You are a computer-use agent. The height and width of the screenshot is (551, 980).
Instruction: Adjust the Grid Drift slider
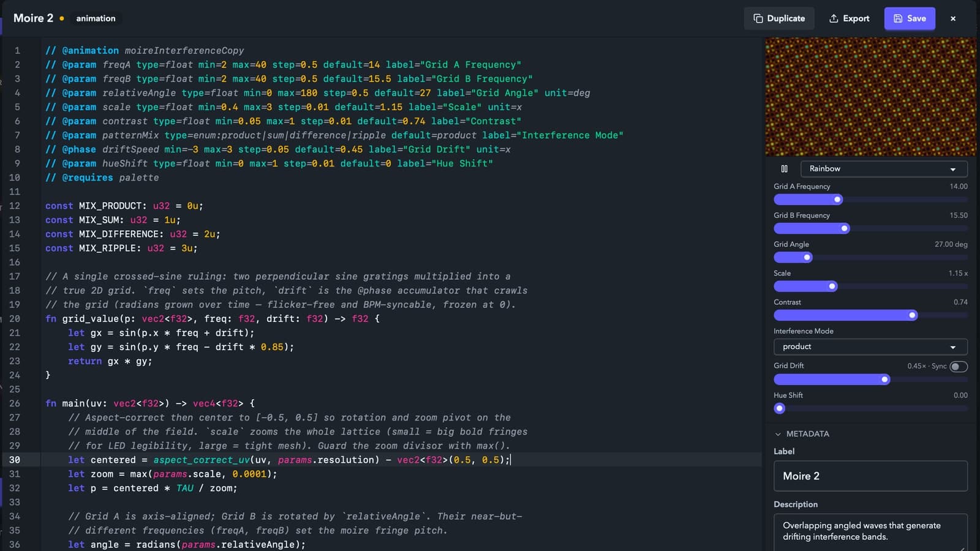pyautogui.click(x=870, y=380)
